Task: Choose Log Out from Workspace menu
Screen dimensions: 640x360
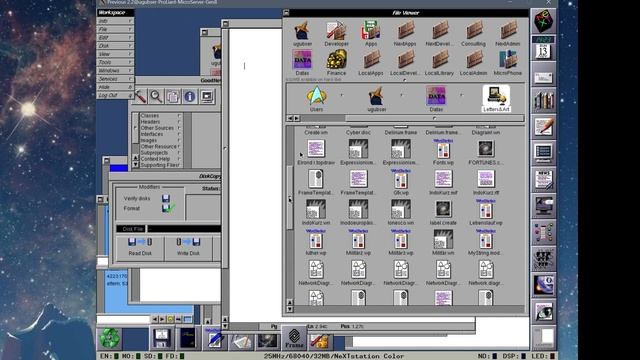Action: coord(115,95)
